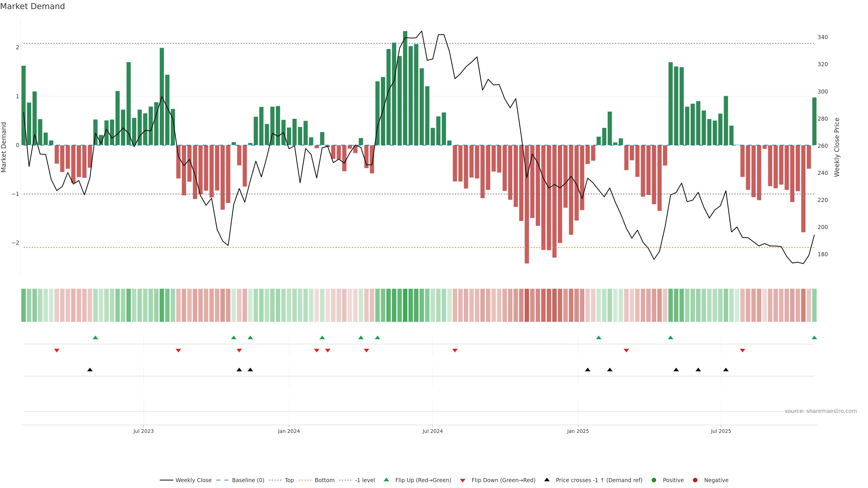Screen dimensions: 868x488
Task: Click red Negative legend dot
Action: [x=695, y=480]
